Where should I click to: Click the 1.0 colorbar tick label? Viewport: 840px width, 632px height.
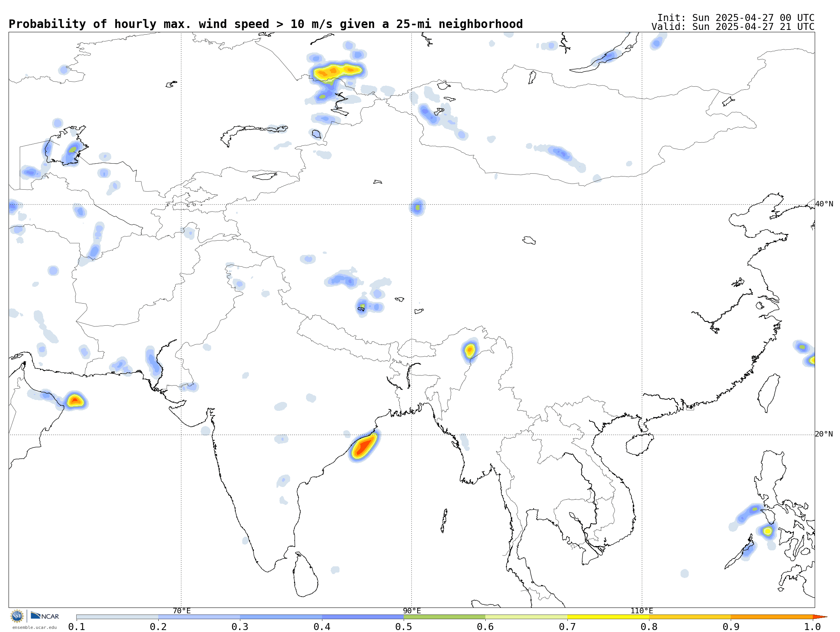point(812,627)
